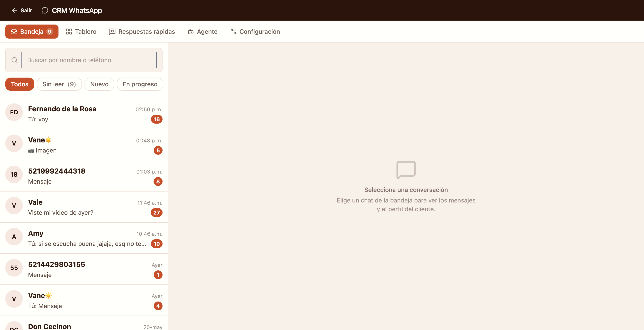Click 'Viste mi video de ayer?' preview
The image size is (644, 330).
(60, 213)
